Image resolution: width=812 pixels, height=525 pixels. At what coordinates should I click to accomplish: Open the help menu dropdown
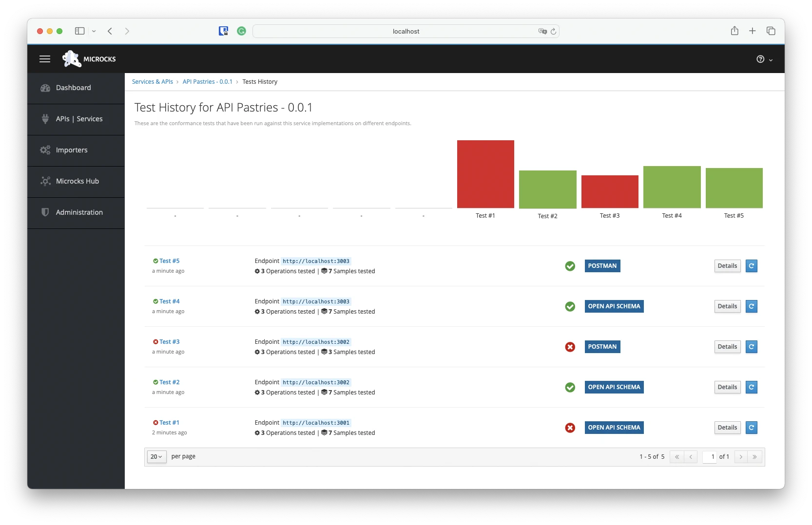(764, 59)
